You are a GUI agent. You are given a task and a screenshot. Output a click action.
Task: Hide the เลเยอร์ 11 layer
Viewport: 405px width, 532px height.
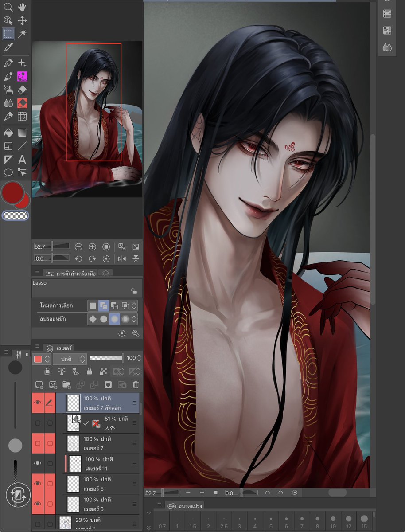pyautogui.click(x=38, y=463)
